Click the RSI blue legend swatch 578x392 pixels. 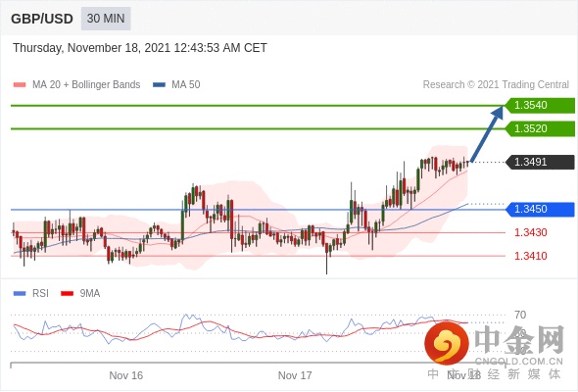pyautogui.click(x=20, y=294)
